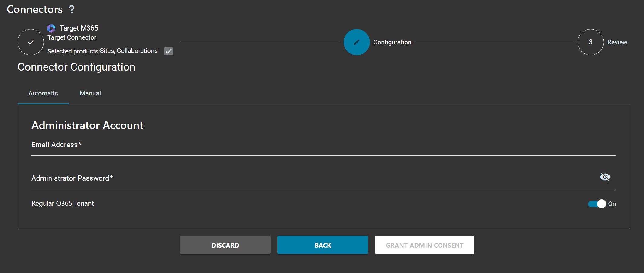Viewport: 644px width, 273px height.
Task: Click the help question mark icon beside Connectors
Action: point(72,9)
